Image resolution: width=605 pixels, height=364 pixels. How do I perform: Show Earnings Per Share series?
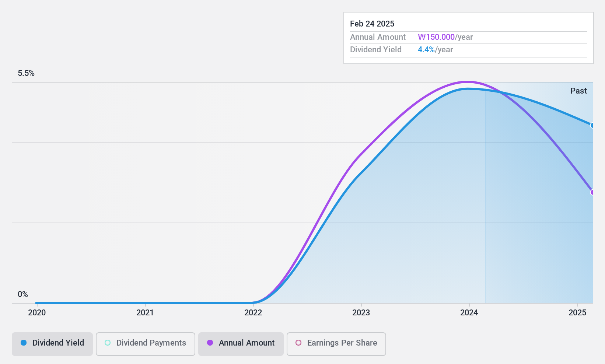coord(336,344)
